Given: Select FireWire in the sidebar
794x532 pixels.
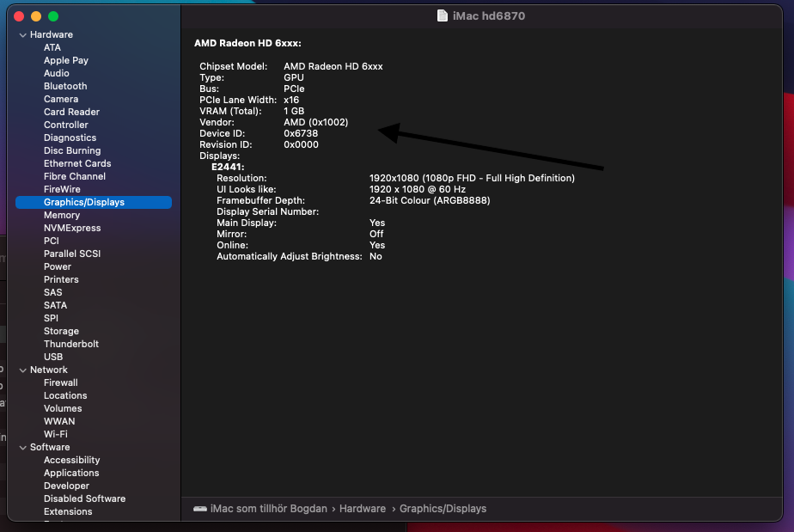Looking at the screenshot, I should click(x=62, y=189).
